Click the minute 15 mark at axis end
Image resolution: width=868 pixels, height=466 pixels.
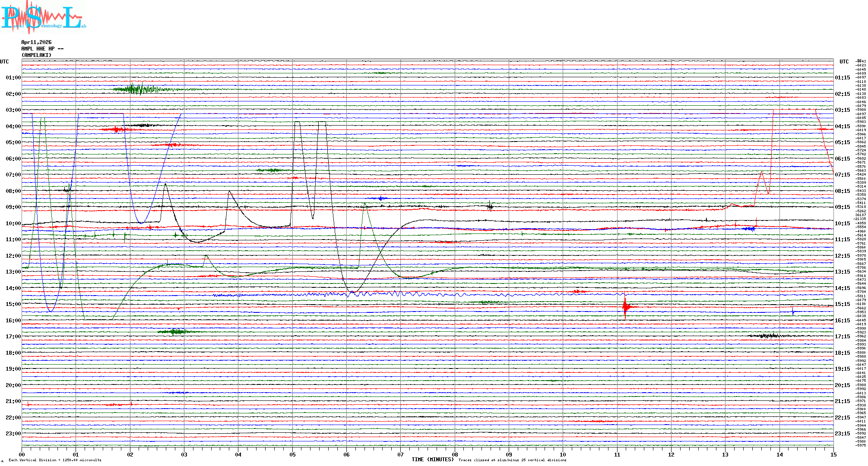point(833,454)
